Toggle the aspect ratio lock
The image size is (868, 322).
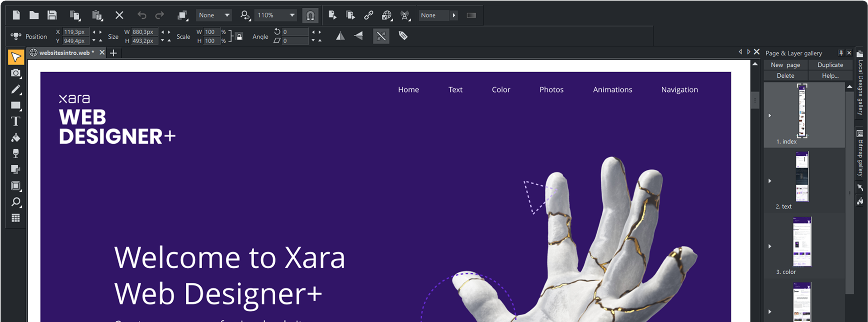(x=239, y=37)
